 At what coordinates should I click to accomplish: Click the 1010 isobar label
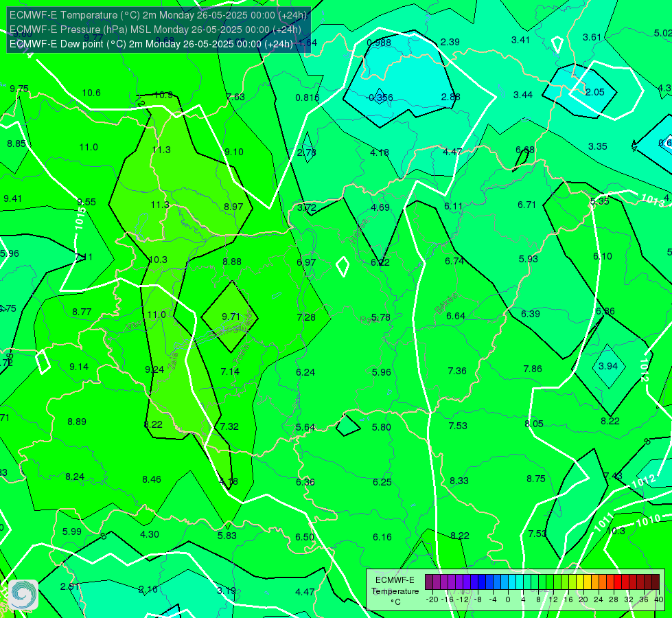[649, 520]
